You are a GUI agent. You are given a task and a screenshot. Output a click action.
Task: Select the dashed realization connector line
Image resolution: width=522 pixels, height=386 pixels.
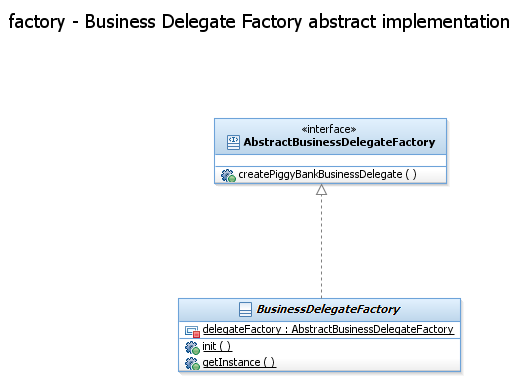click(321, 247)
